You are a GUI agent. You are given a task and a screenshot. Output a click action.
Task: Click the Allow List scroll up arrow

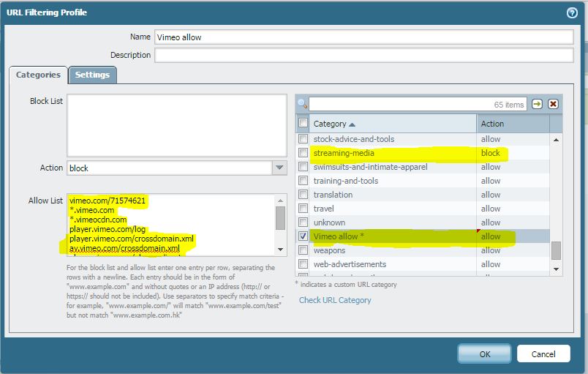pyautogui.click(x=281, y=201)
